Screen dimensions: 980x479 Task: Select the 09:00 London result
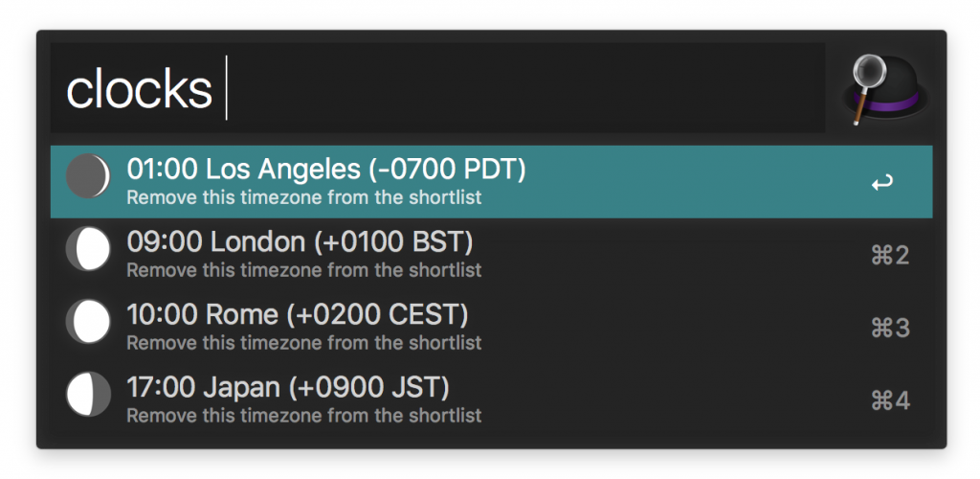click(299, 241)
